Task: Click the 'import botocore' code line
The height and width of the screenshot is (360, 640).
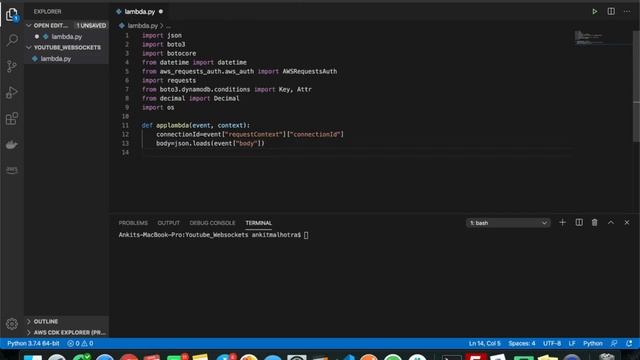Action: pos(169,53)
